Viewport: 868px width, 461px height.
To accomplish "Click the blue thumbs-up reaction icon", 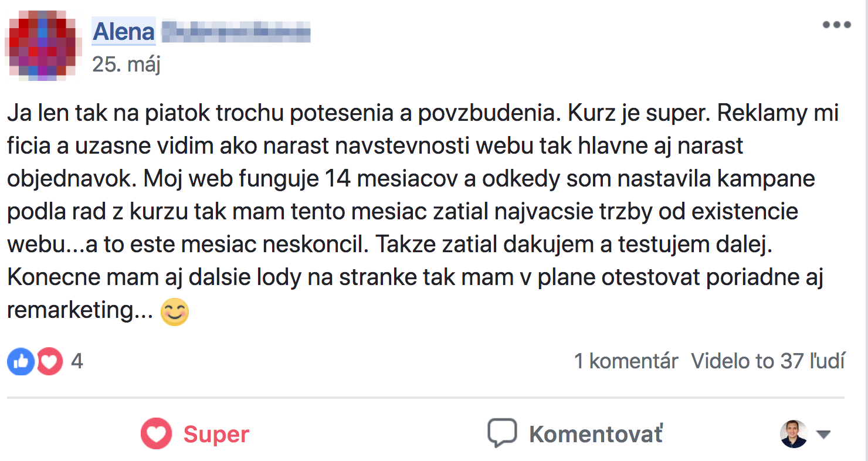I will point(21,361).
